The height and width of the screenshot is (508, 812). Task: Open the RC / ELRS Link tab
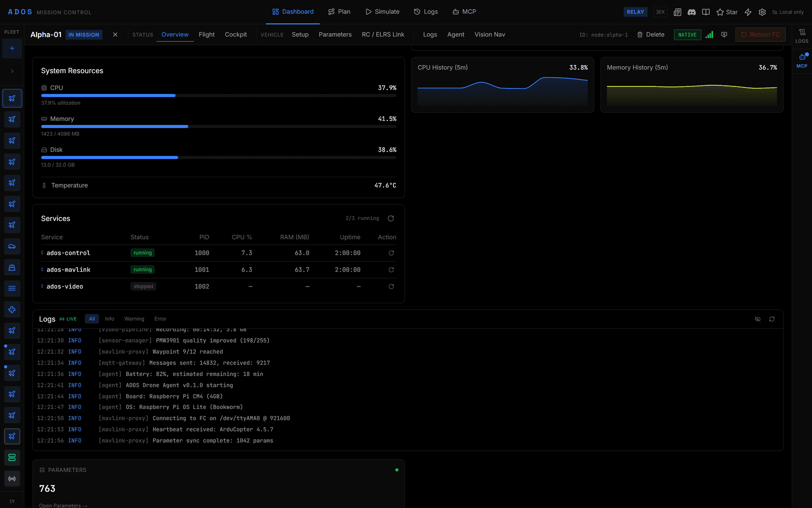[383, 35]
